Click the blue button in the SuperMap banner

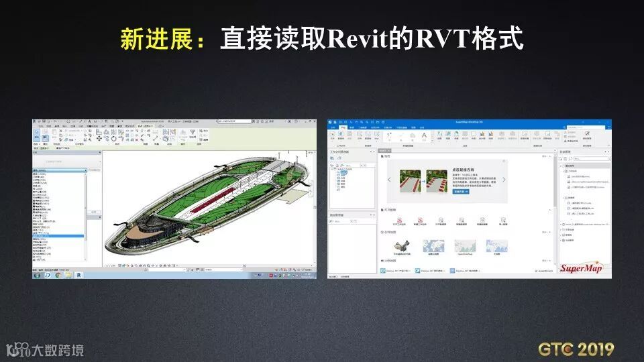(461, 192)
